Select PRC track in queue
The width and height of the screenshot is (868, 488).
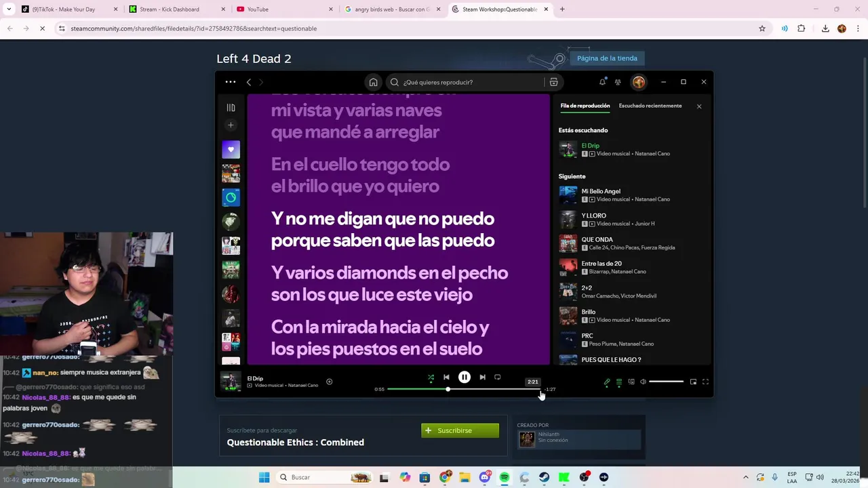click(x=632, y=340)
